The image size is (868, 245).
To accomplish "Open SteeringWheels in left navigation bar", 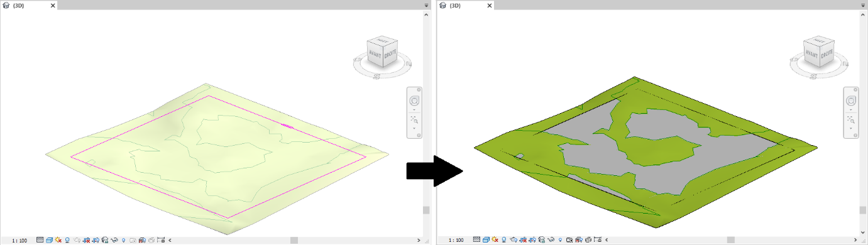I will [414, 101].
